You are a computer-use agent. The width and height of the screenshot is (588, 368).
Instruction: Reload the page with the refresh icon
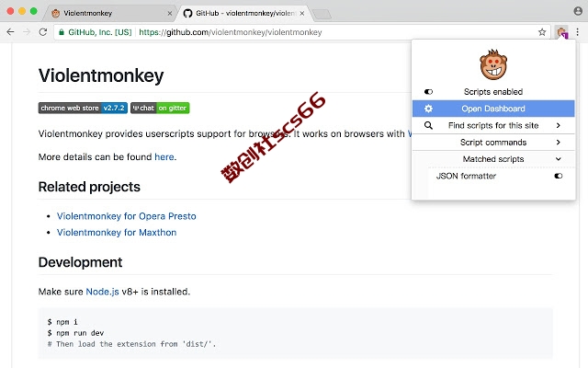tap(43, 32)
